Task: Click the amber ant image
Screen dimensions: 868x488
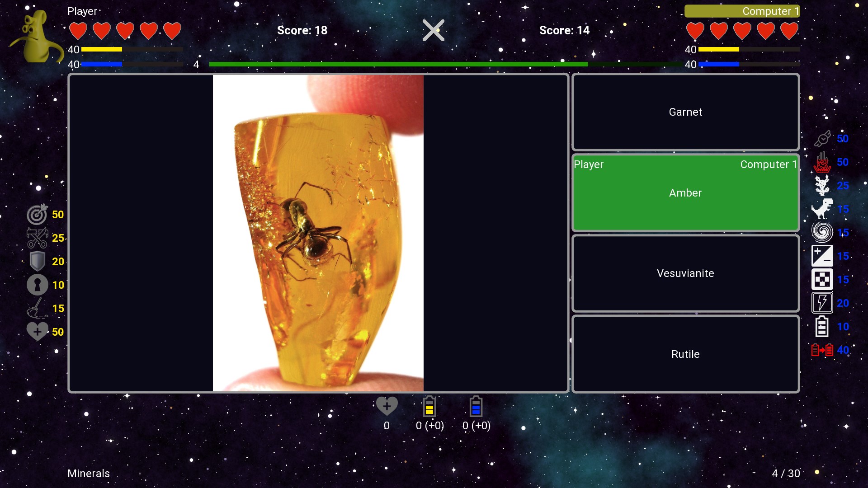Action: [x=318, y=233]
